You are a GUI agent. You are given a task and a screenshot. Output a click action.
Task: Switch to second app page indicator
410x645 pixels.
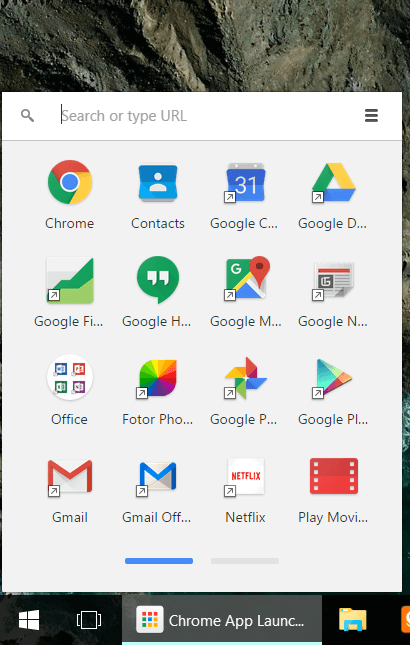(245, 561)
